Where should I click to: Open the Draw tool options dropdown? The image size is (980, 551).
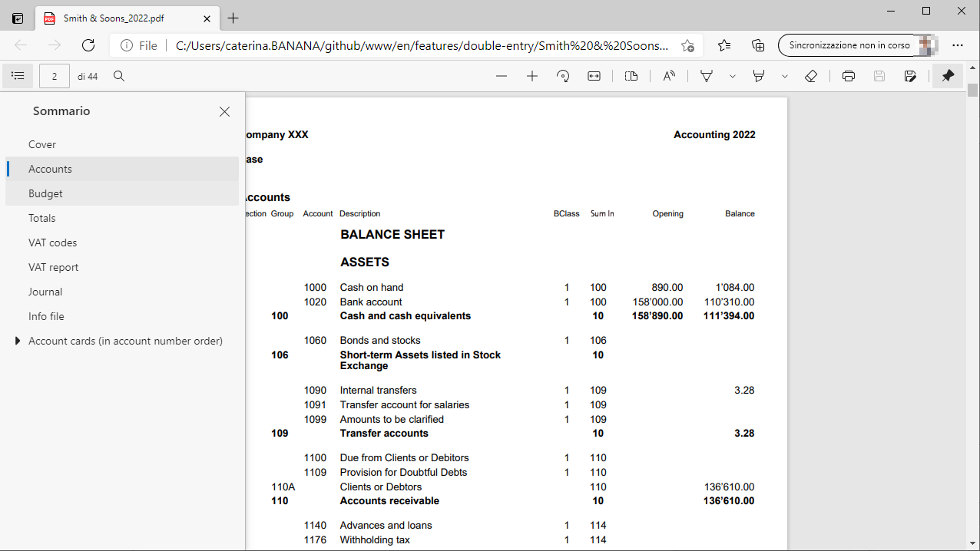tap(733, 76)
